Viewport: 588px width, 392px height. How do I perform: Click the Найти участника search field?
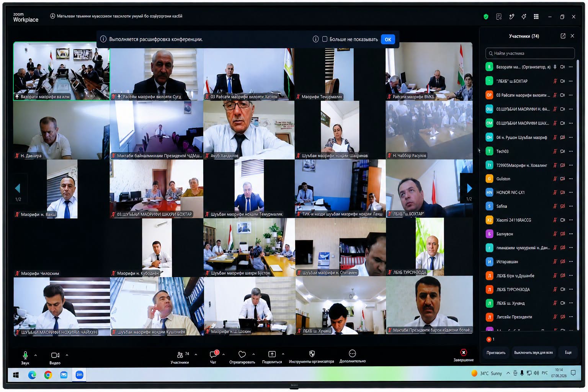[530, 53]
